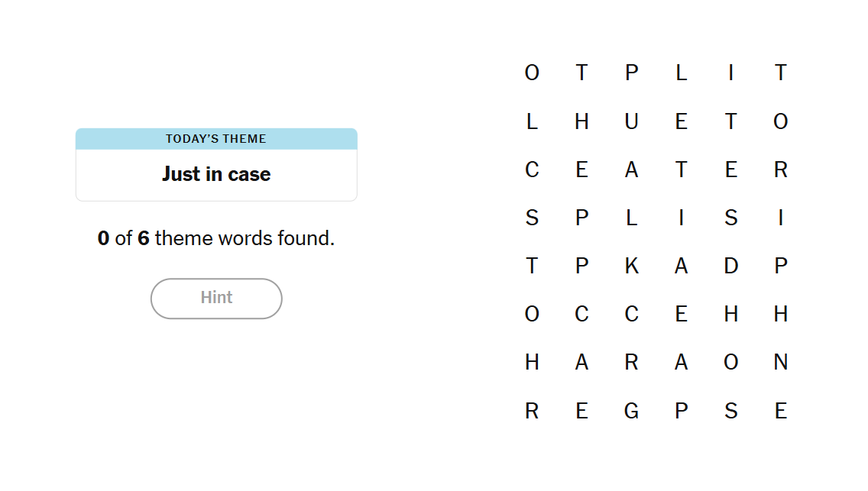
Task: Select the letter N in the grid
Action: pos(780,363)
